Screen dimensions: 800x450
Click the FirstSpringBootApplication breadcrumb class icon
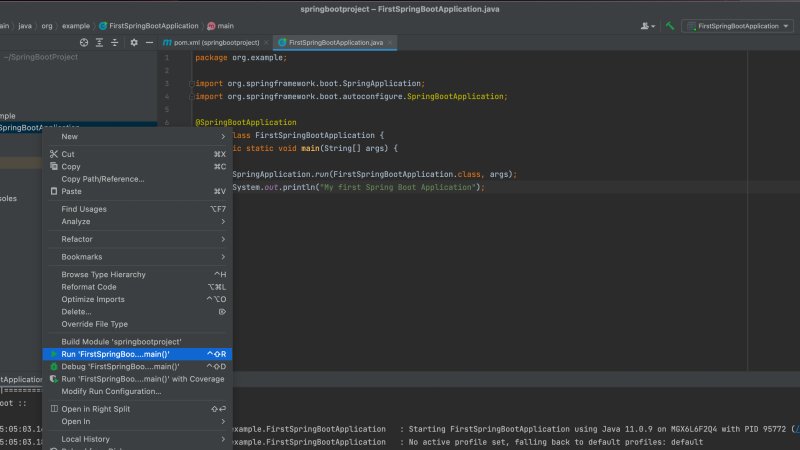(x=103, y=26)
